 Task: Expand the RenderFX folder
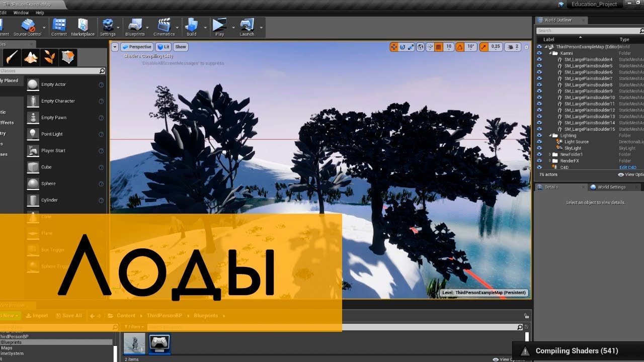pos(550,161)
